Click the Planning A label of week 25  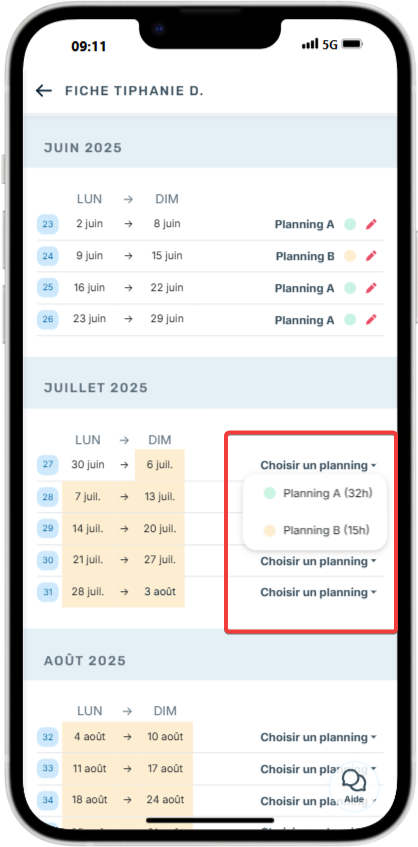click(x=305, y=288)
